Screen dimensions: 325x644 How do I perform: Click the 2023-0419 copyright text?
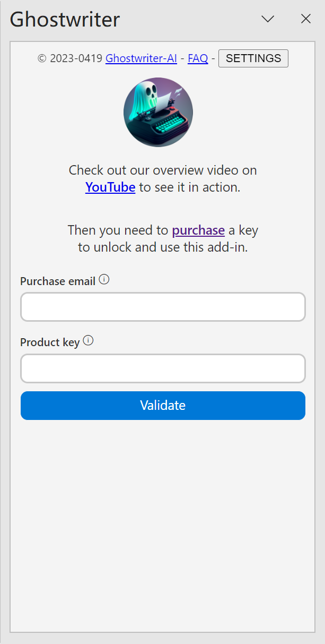pos(70,58)
